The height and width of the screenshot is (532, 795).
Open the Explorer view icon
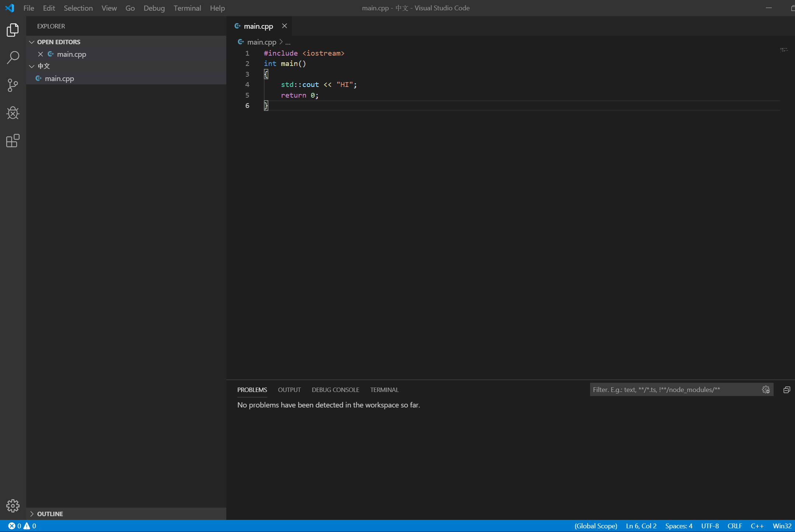tap(13, 30)
